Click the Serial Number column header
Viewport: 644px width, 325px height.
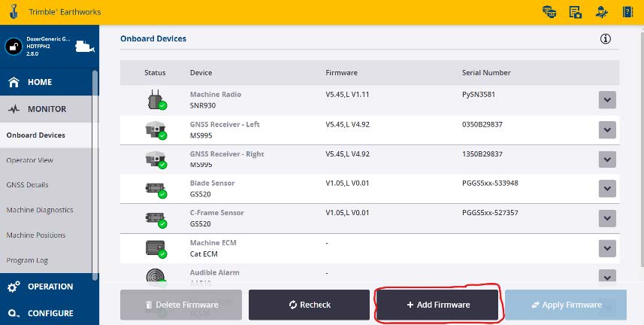[x=486, y=73]
